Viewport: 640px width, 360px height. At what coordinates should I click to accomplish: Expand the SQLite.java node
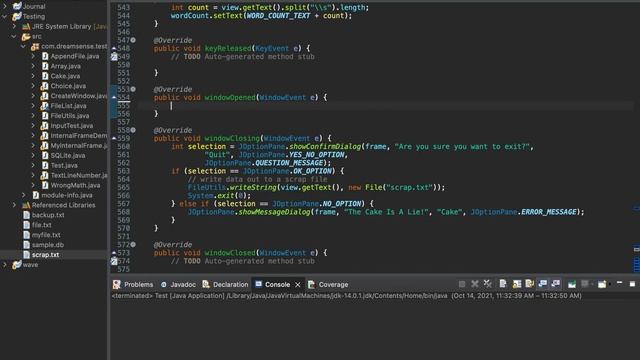(x=33, y=155)
